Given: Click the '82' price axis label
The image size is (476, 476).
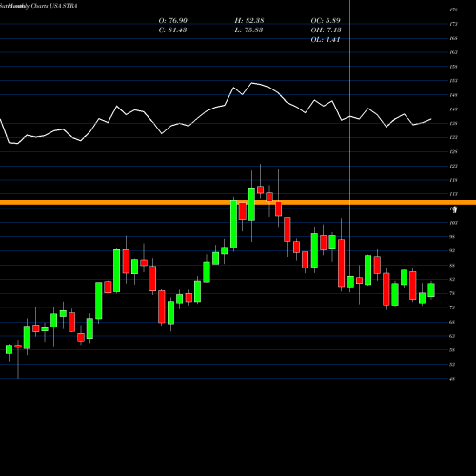Looking at the screenshot, I should [x=452, y=279].
